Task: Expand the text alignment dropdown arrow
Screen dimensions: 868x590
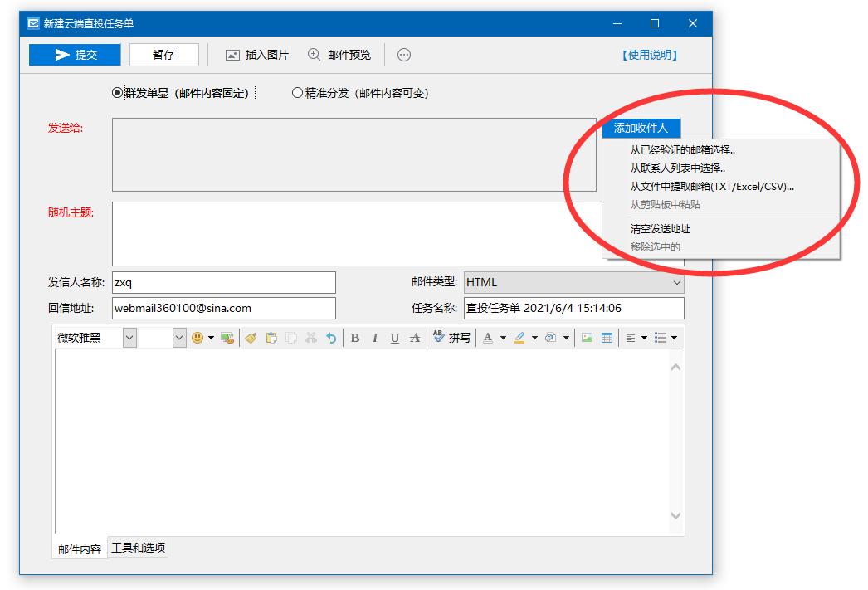Action: coord(644,338)
